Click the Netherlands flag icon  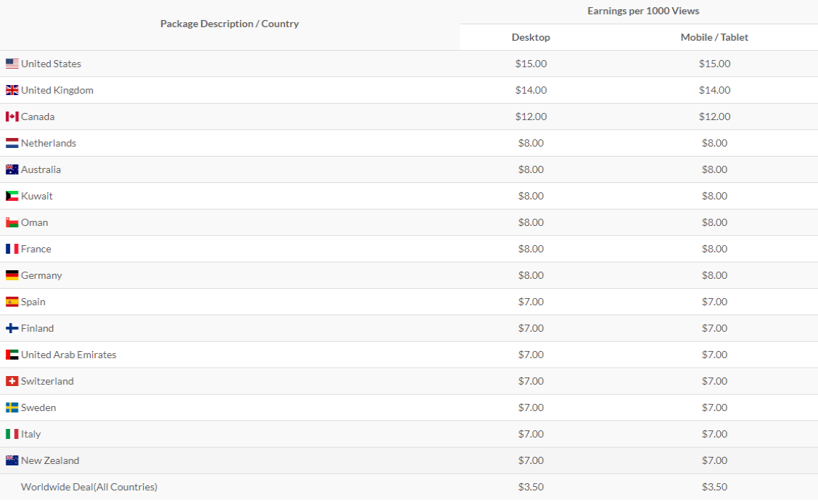(12, 143)
